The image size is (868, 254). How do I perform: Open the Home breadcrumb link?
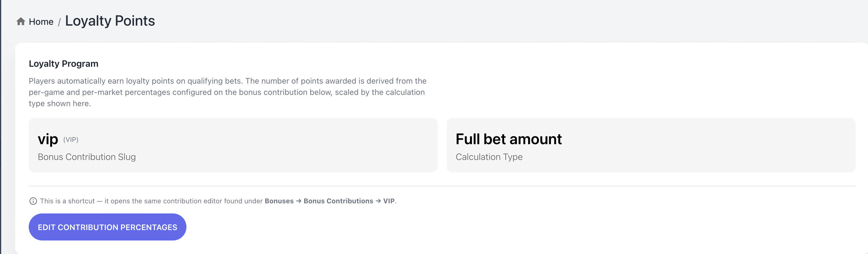41,22
